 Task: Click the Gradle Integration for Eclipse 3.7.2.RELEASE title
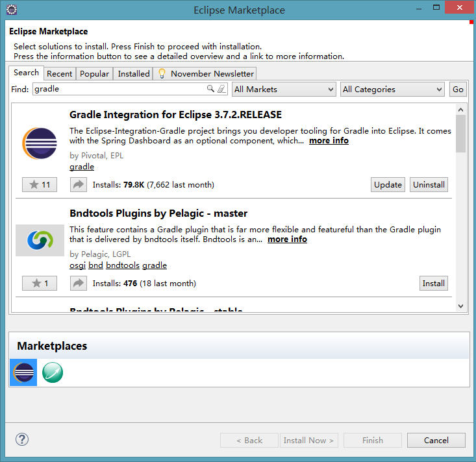(x=175, y=115)
